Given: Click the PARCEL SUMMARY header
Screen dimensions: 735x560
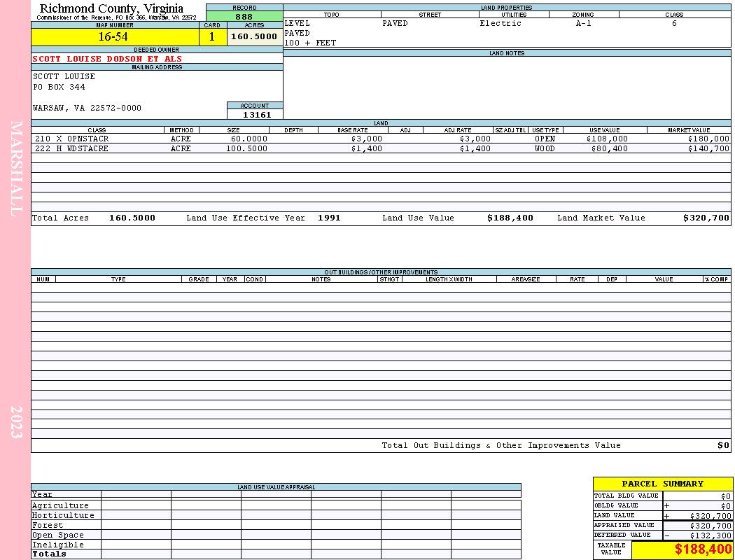Looking at the screenshot, I should click(x=663, y=484).
